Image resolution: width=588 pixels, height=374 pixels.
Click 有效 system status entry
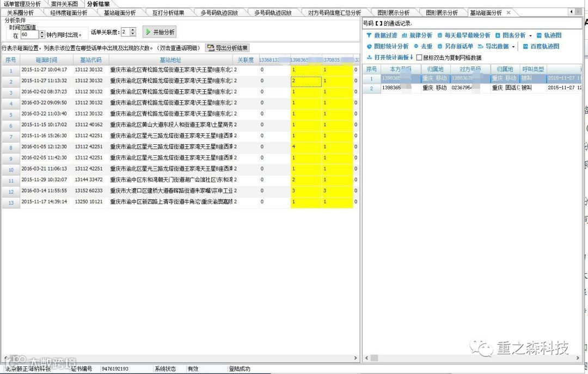pyautogui.click(x=193, y=369)
